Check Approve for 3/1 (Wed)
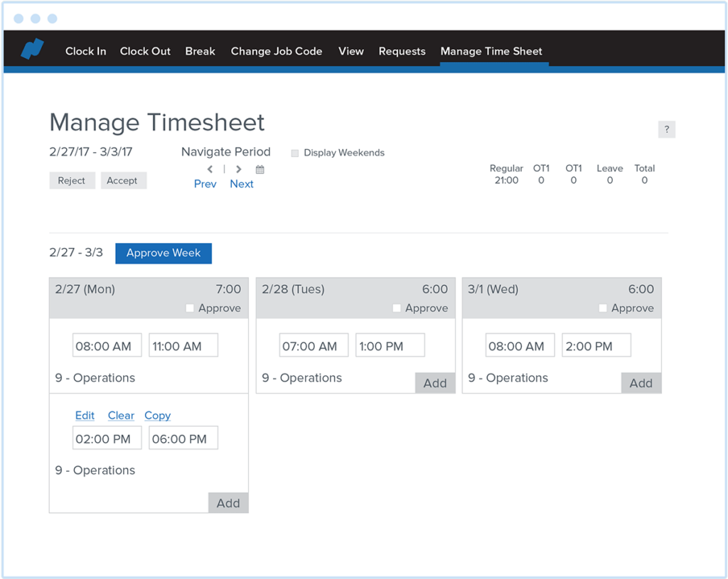728x579 pixels. pos(603,308)
